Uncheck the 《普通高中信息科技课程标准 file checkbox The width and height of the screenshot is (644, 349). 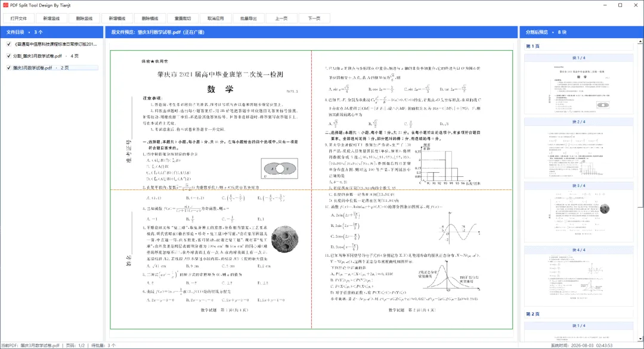click(x=8, y=44)
